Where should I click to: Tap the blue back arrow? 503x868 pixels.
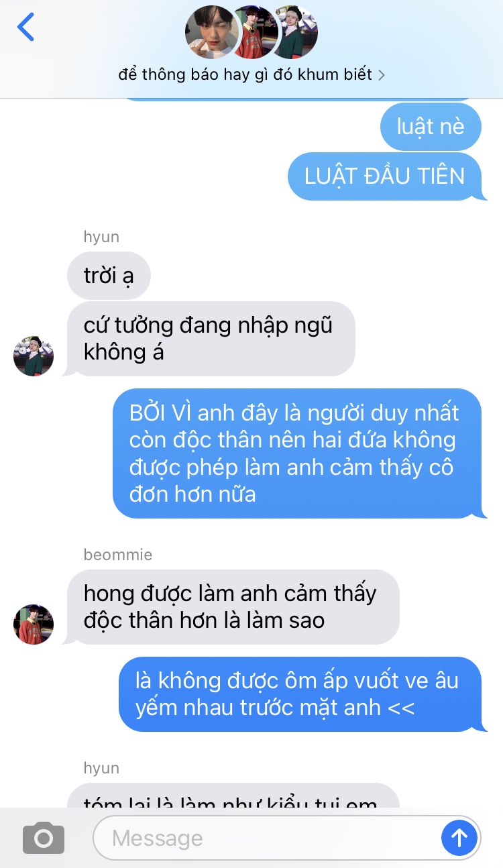click(25, 27)
